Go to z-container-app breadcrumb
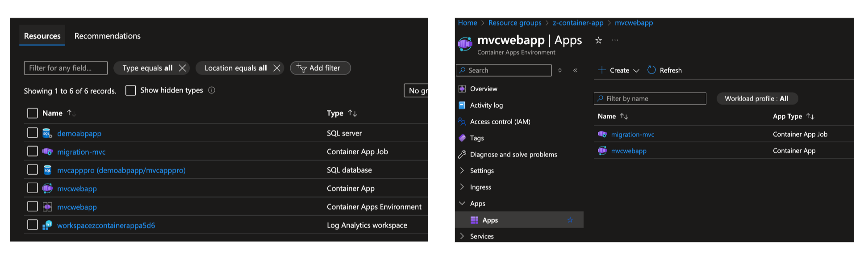868x262 pixels. pyautogui.click(x=578, y=23)
